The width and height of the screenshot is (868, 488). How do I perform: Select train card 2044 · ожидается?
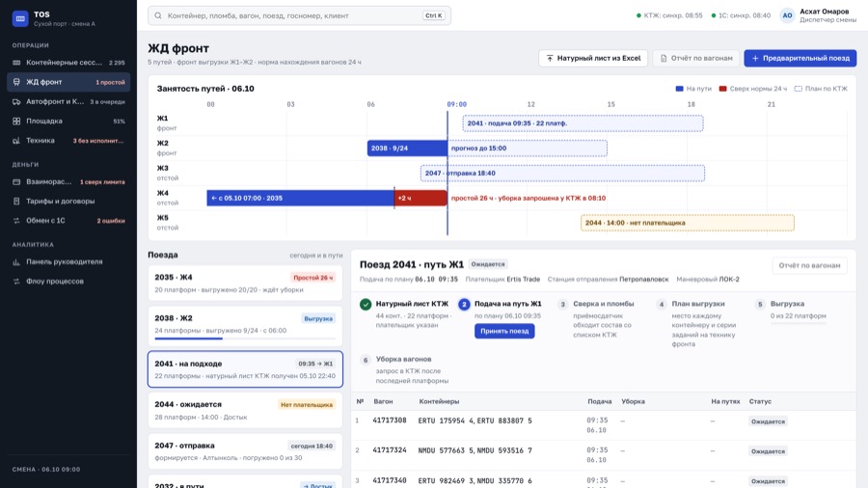tap(245, 410)
